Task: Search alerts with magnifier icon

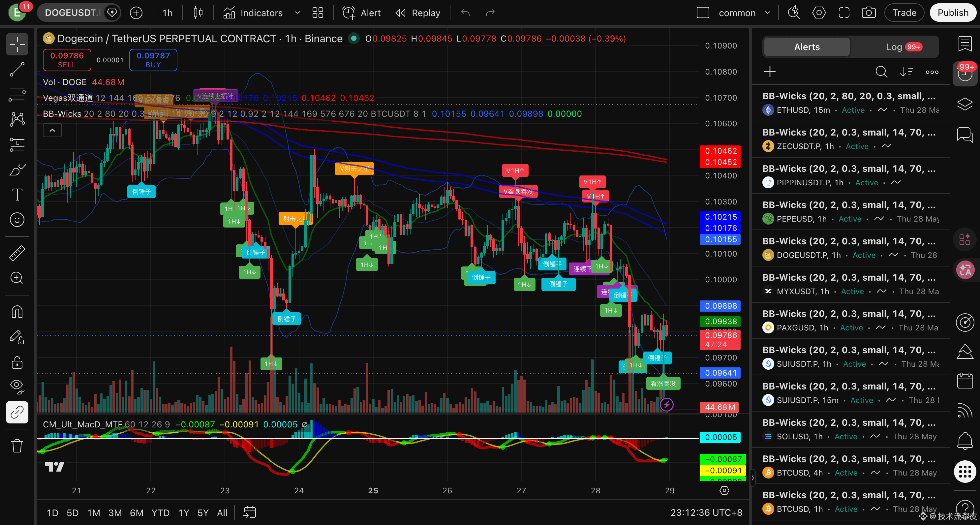Action: pos(881,72)
